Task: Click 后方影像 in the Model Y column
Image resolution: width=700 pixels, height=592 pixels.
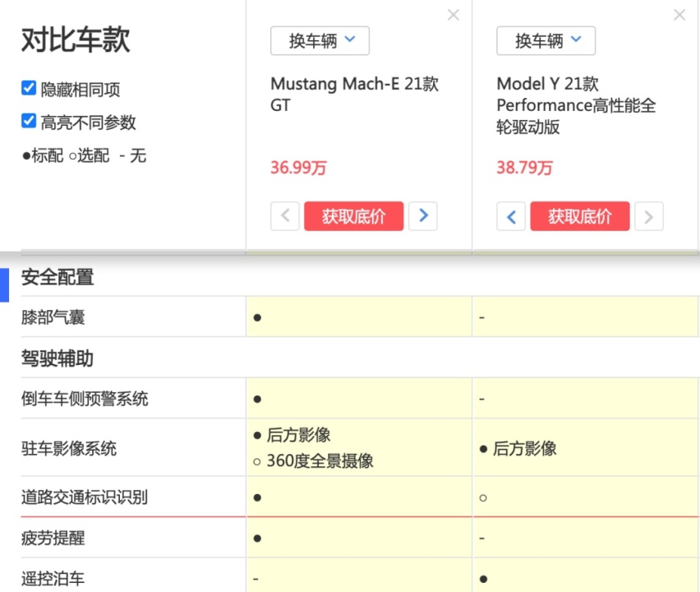Action: pos(524,449)
